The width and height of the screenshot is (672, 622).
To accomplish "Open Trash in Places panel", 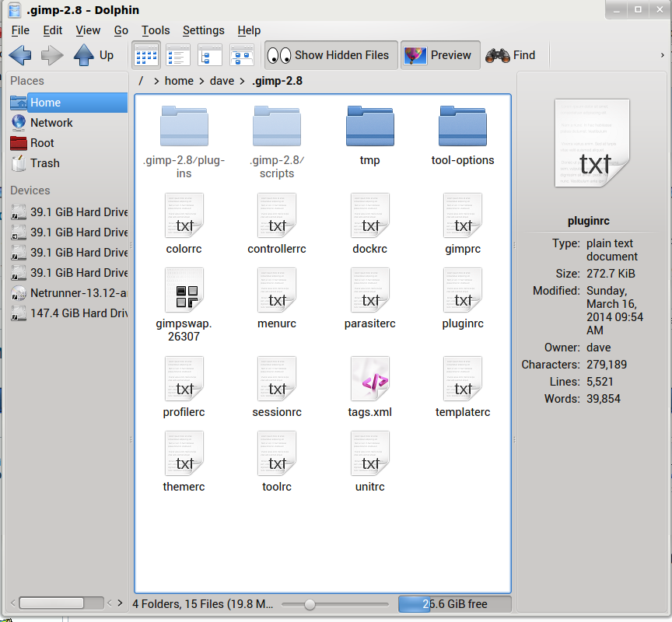I will [68, 163].
